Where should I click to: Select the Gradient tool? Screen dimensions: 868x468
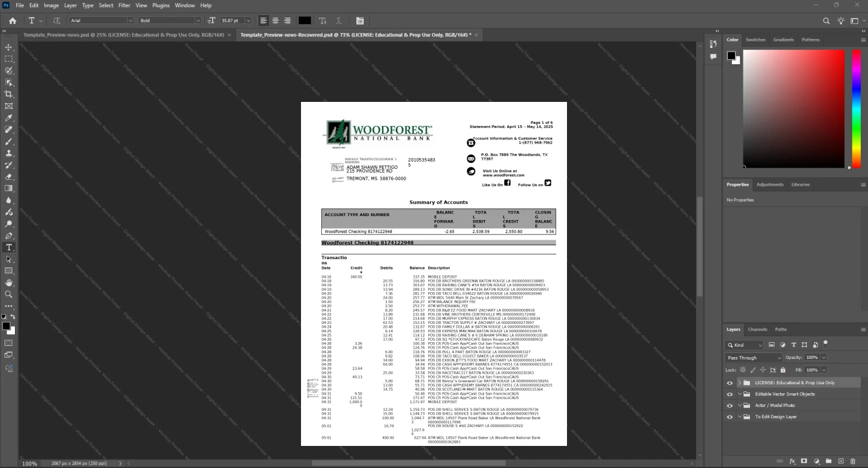(x=9, y=188)
